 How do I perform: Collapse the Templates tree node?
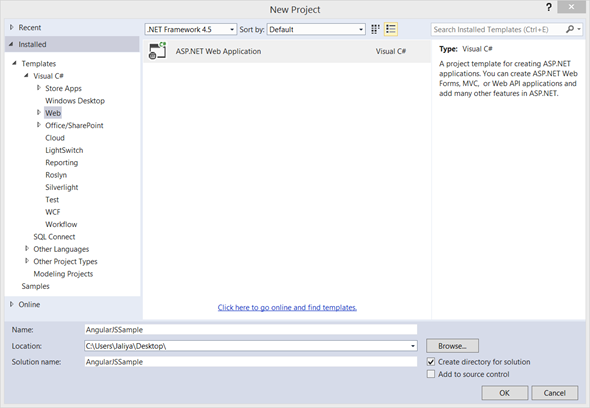[14, 63]
